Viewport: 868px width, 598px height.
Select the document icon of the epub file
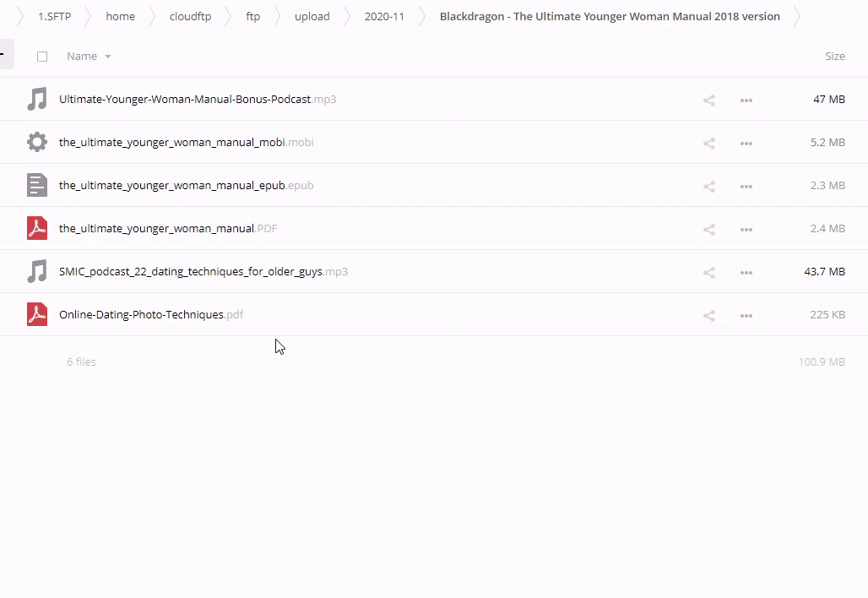coord(37,185)
